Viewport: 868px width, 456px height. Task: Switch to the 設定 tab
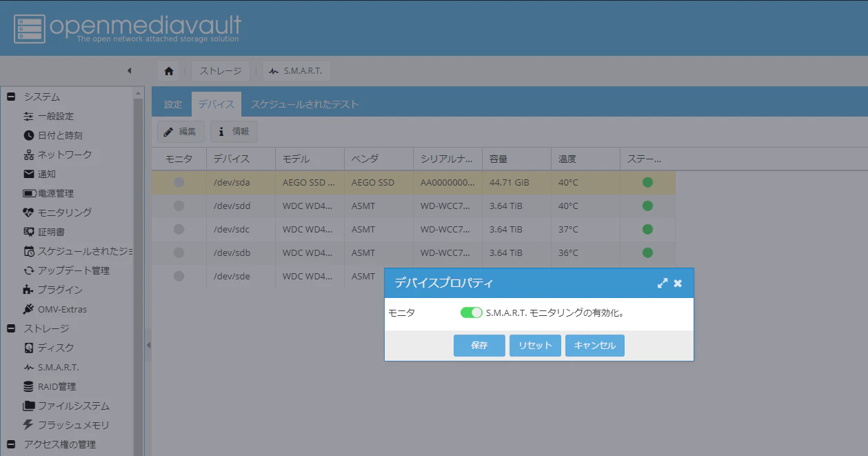172,103
